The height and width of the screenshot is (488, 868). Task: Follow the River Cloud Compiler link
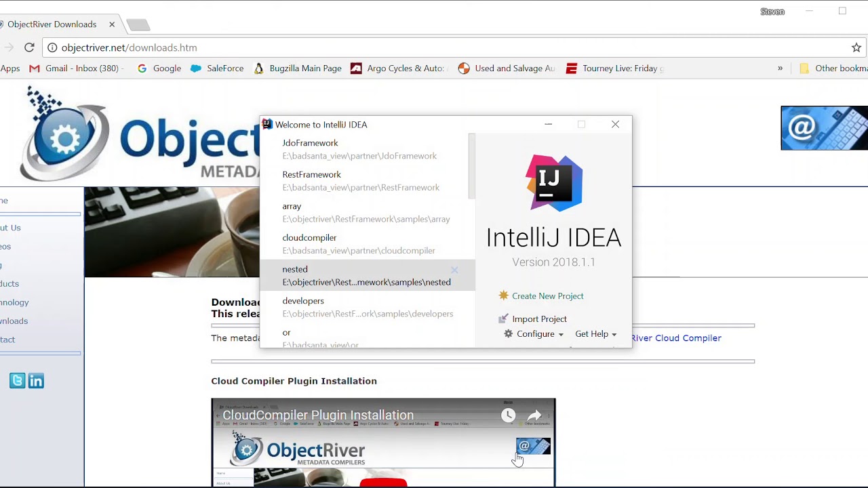(x=676, y=338)
